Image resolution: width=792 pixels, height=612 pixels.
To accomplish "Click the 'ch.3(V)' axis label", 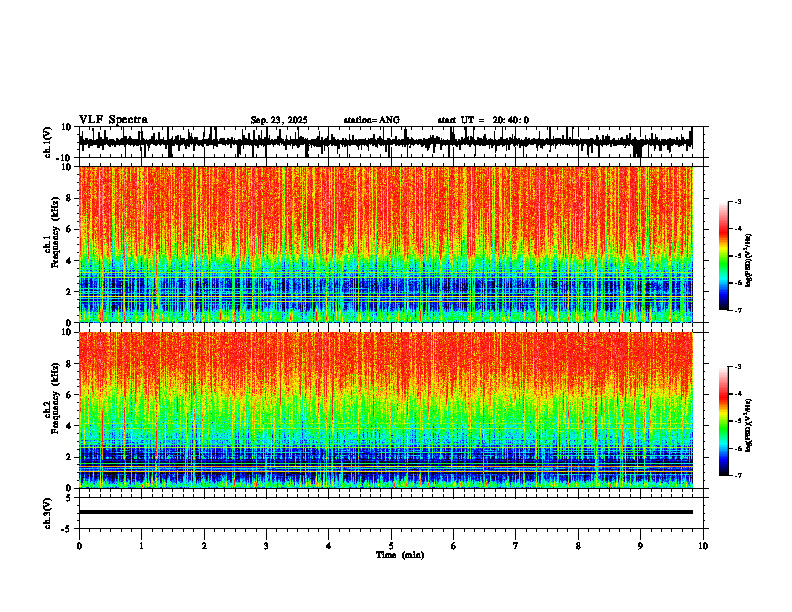I will (47, 514).
